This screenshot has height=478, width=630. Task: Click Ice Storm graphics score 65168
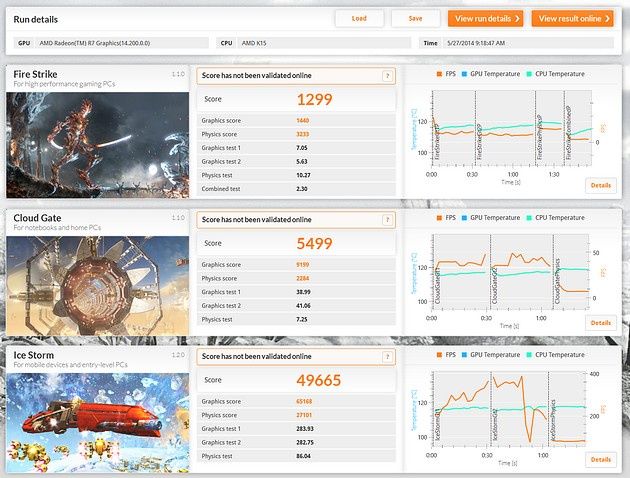tap(304, 401)
